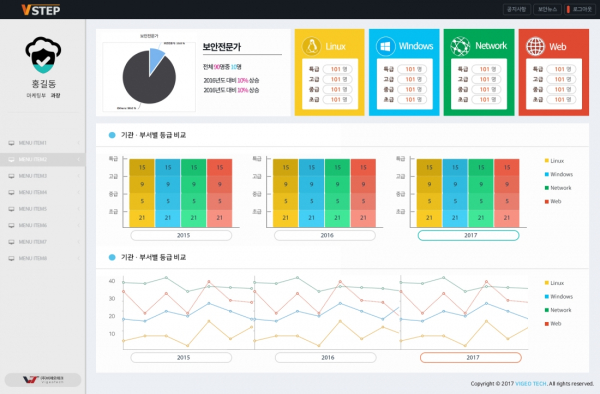This screenshot has height=394, width=600.
Task: Expand MENU ITEM8 chevron arrow
Action: (x=78, y=258)
